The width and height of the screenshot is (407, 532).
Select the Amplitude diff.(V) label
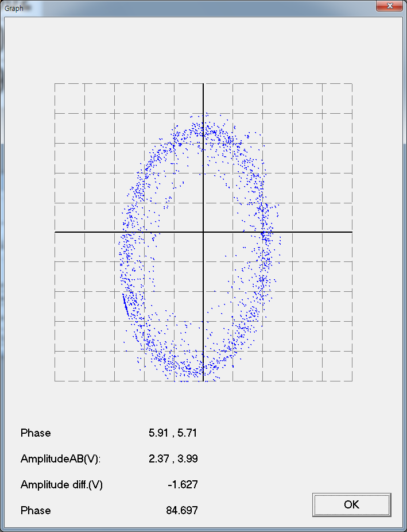(61, 484)
